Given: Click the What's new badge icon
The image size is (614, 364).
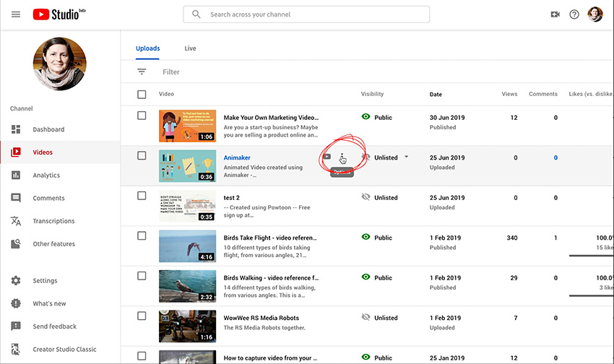Looking at the screenshot, I should coord(16,303).
